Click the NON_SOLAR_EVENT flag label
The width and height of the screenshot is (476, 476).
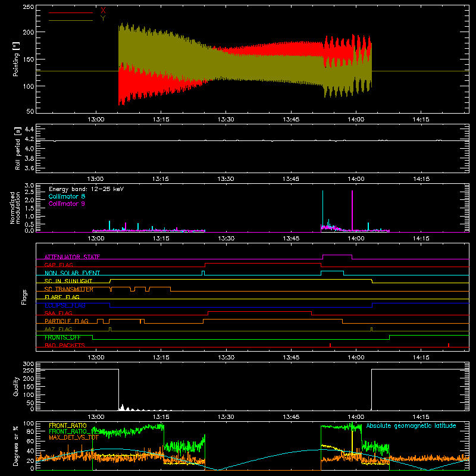point(72,273)
